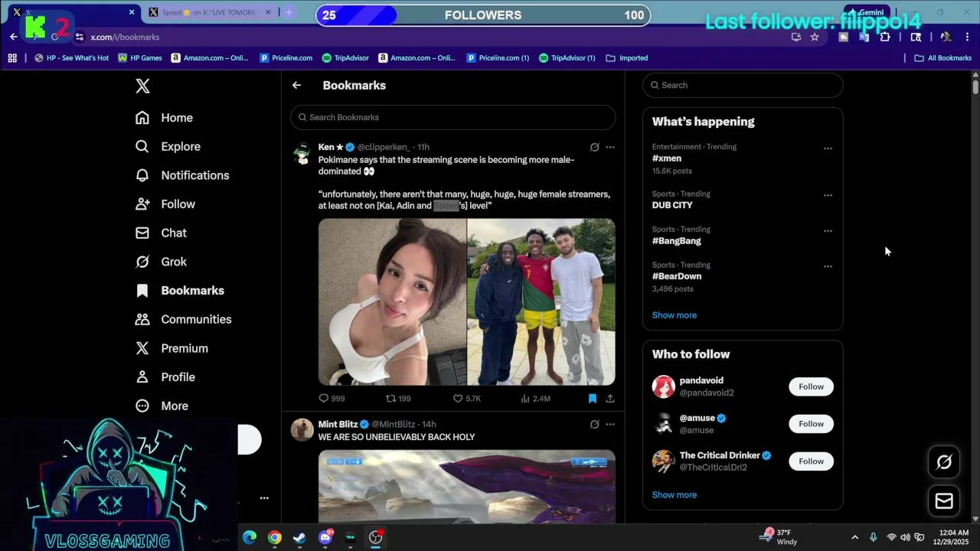The width and height of the screenshot is (980, 551).
Task: Remove bookmark from Ken's post
Action: (592, 399)
